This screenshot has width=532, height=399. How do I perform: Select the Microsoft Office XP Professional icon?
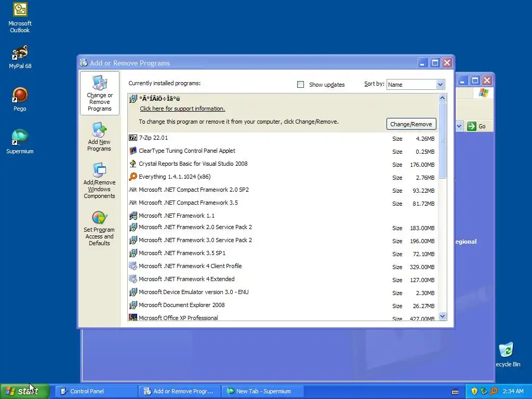pos(133,317)
